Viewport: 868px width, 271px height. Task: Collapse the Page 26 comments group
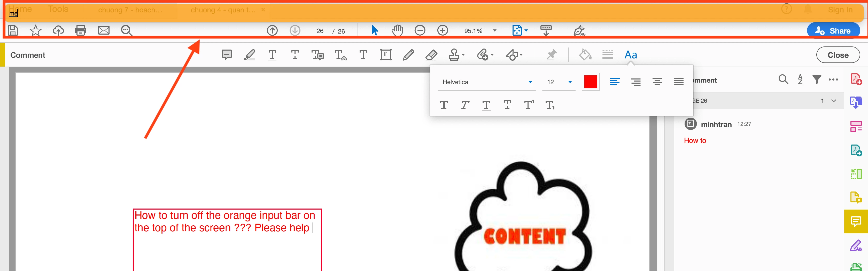pos(834,101)
